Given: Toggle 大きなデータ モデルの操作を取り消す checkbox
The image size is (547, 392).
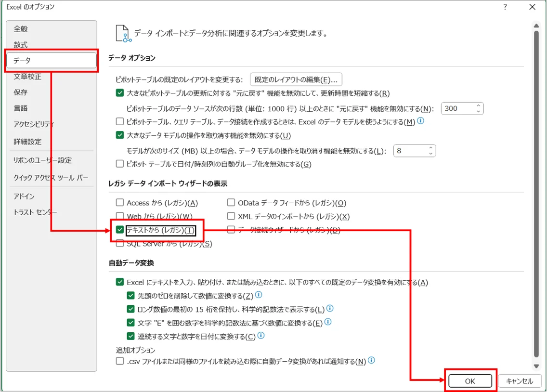Looking at the screenshot, I should [119, 135].
